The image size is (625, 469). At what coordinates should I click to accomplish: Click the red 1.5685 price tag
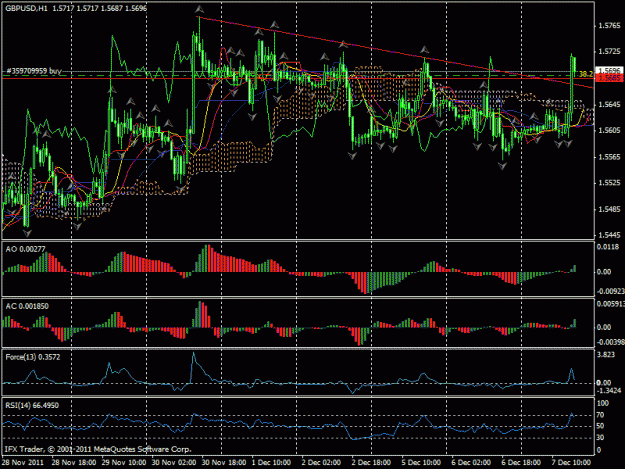tap(609, 78)
